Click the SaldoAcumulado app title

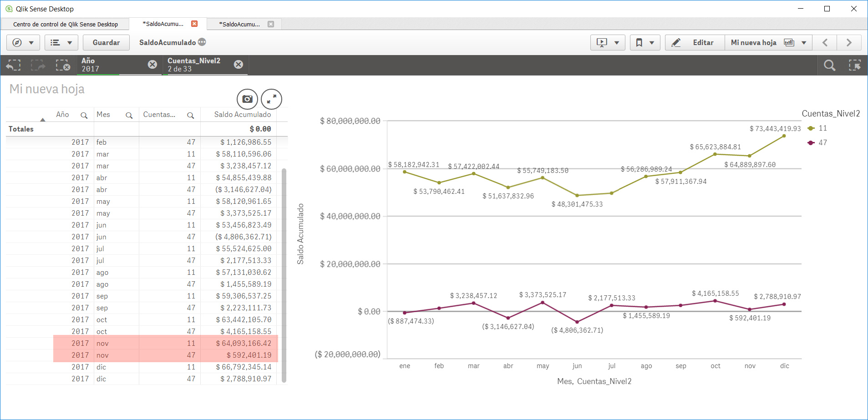(168, 42)
